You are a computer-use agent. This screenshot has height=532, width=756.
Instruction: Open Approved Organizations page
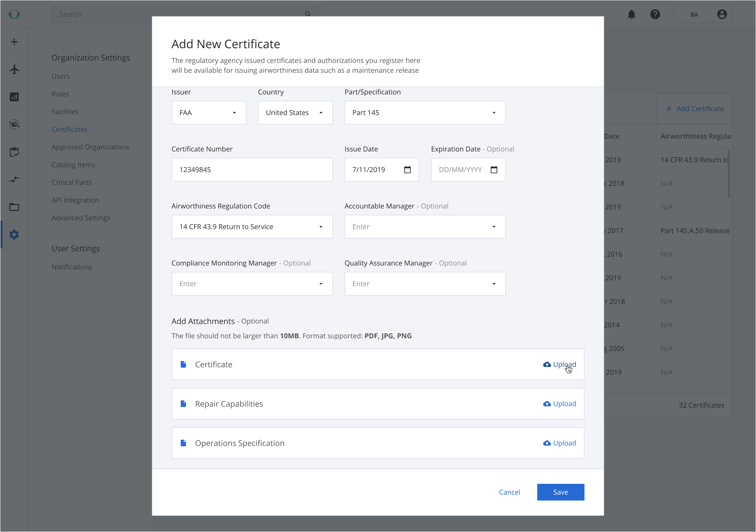pos(90,147)
